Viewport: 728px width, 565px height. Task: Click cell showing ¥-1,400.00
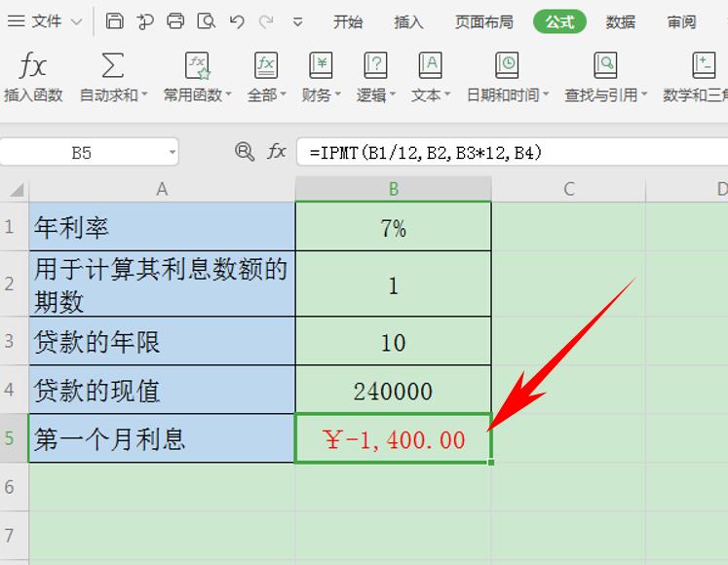point(394,438)
